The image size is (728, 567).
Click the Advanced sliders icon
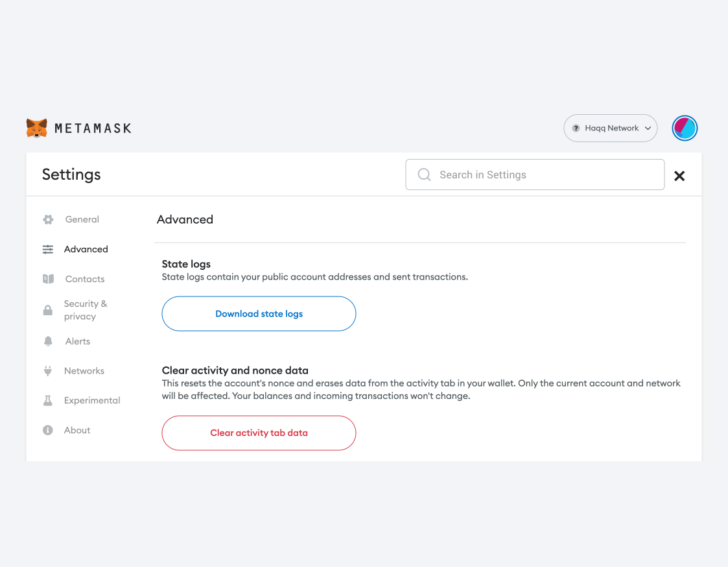(x=48, y=249)
